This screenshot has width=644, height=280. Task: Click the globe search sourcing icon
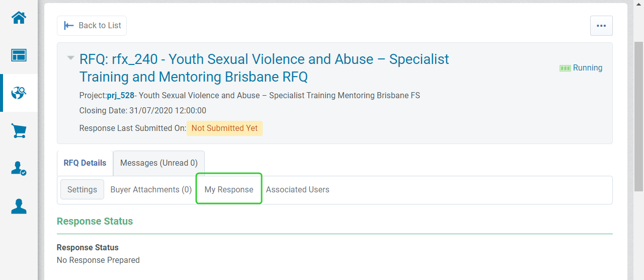(19, 93)
